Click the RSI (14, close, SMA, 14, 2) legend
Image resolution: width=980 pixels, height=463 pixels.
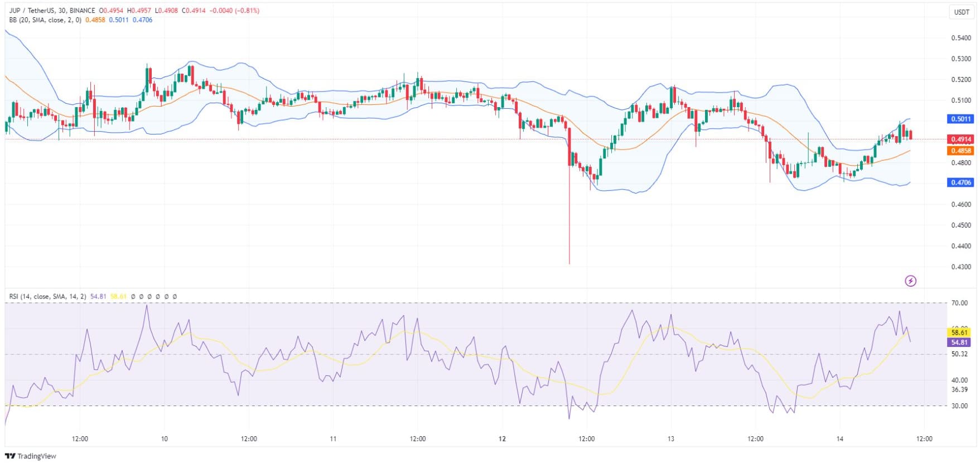click(47, 296)
